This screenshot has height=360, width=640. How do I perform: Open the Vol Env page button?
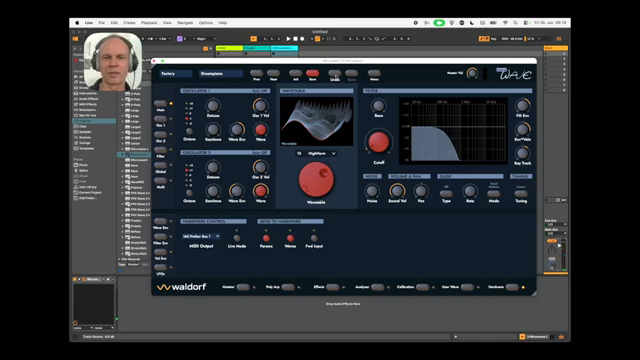coord(160,252)
